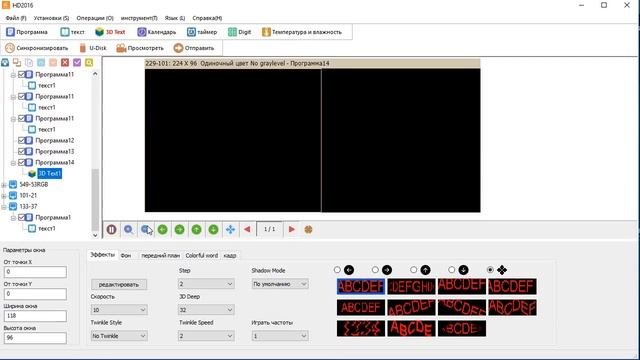Open the Shadow Mode dropdown

click(x=280, y=284)
